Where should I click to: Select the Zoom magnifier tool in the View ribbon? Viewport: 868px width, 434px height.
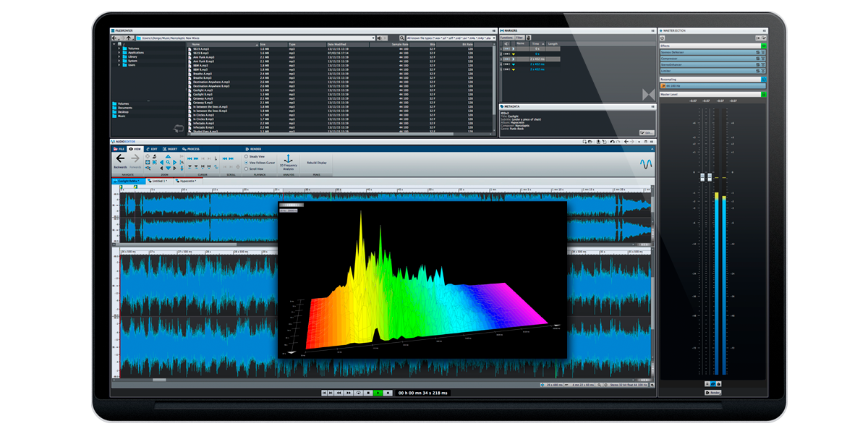point(168,161)
